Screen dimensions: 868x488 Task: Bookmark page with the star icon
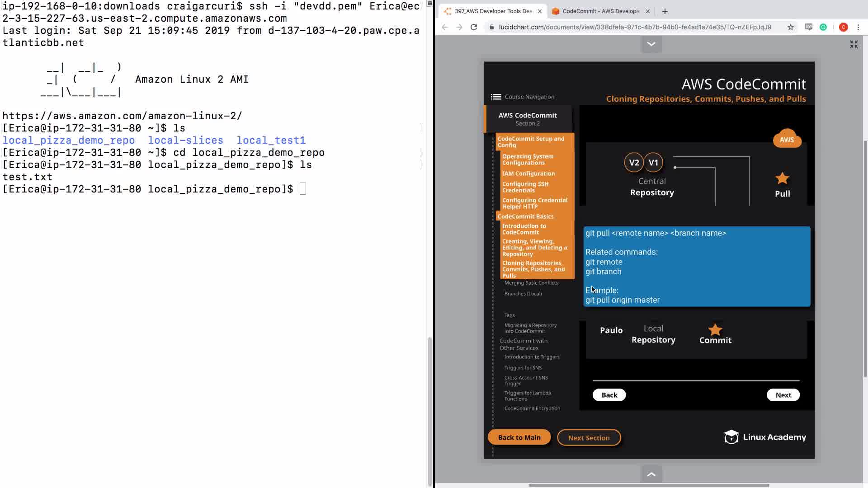pyautogui.click(x=790, y=27)
